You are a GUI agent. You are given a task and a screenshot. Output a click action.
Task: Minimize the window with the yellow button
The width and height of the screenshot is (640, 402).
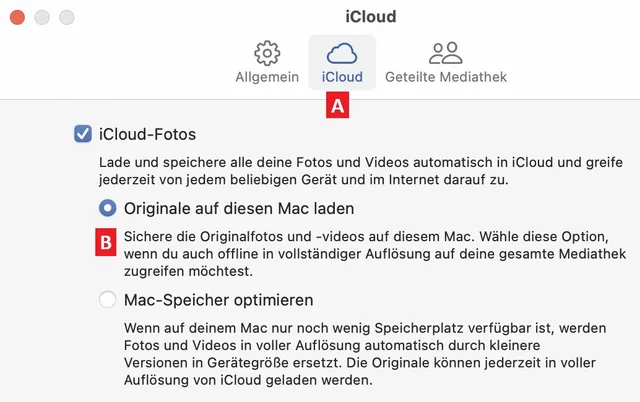point(43,17)
